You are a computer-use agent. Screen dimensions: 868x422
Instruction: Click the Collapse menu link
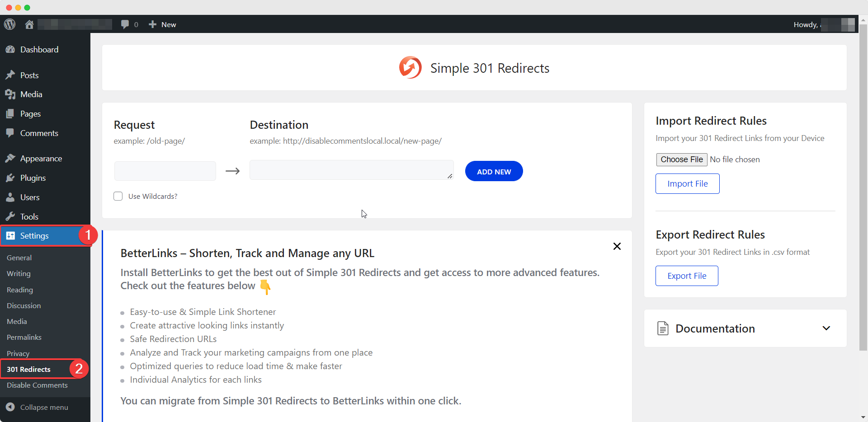tap(44, 407)
